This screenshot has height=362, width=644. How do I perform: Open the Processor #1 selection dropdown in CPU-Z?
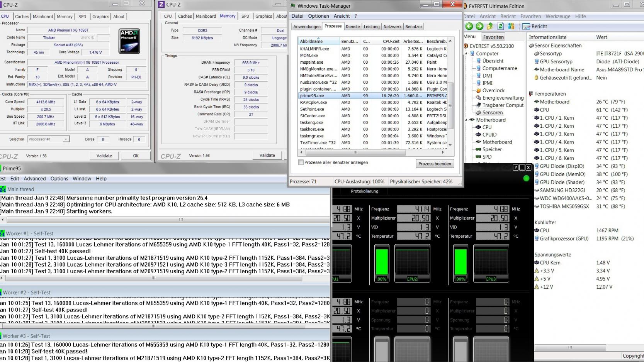[48, 139]
